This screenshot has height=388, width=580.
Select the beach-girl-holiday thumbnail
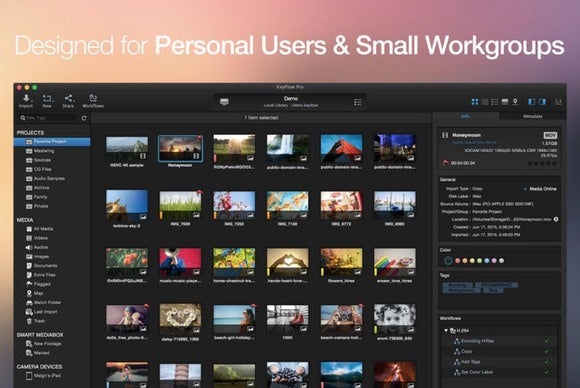point(234,318)
